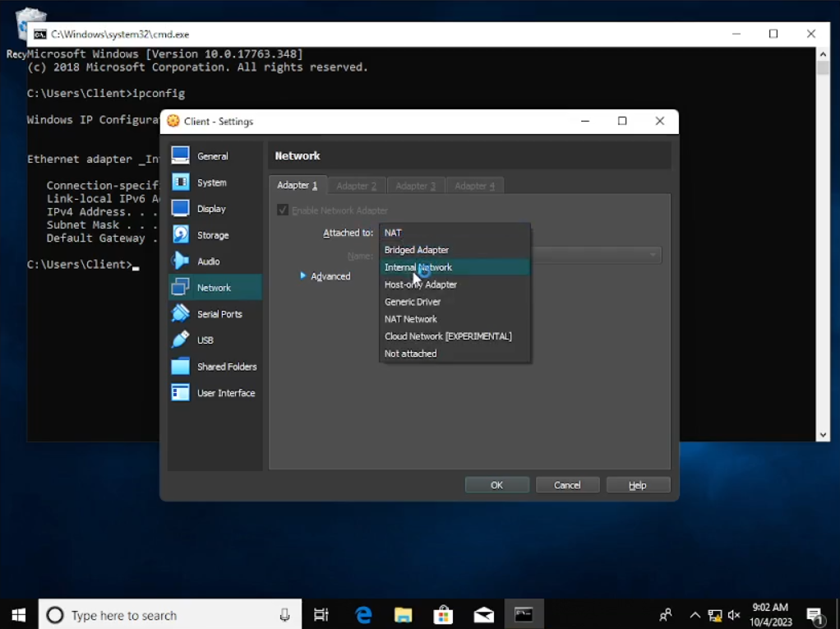Click the cmd window scroll down arrow
This screenshot has height=629, width=840.
pos(823,434)
